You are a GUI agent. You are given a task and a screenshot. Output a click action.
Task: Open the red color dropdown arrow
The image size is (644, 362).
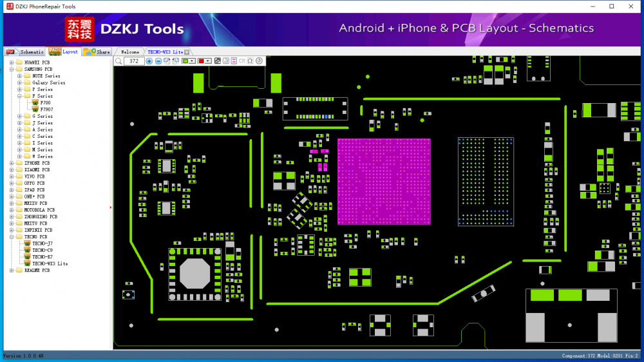point(208,61)
